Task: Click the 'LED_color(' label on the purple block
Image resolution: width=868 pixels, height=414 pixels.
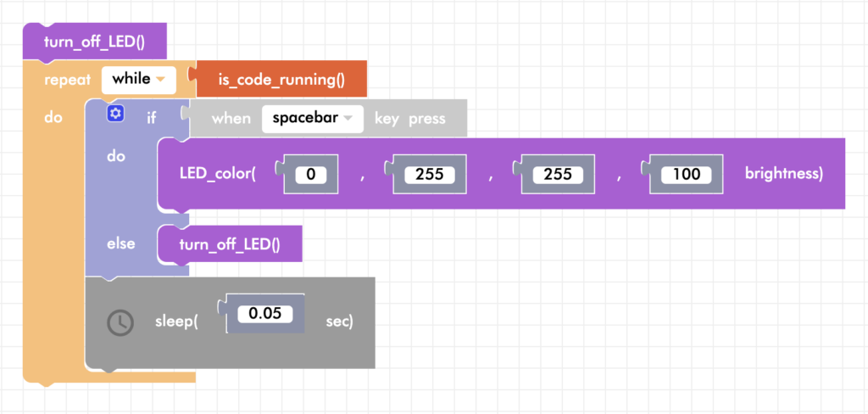Action: [x=217, y=175]
